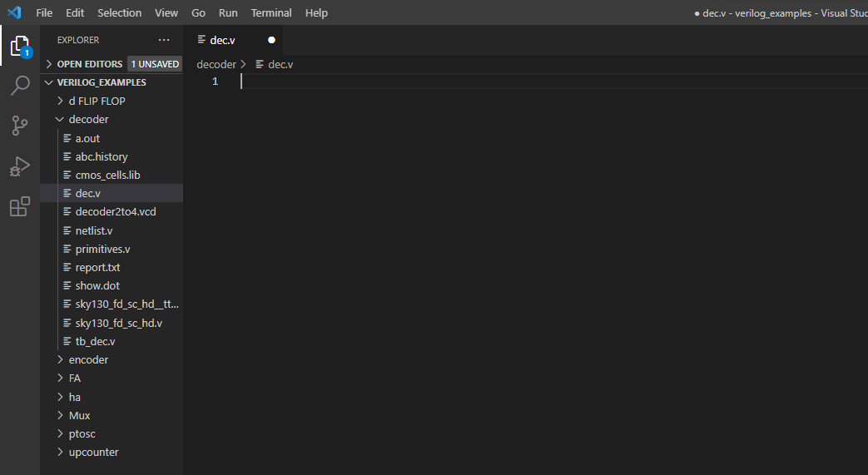Open cmos_cells.lib file
The height and width of the screenshot is (475, 868).
click(108, 175)
